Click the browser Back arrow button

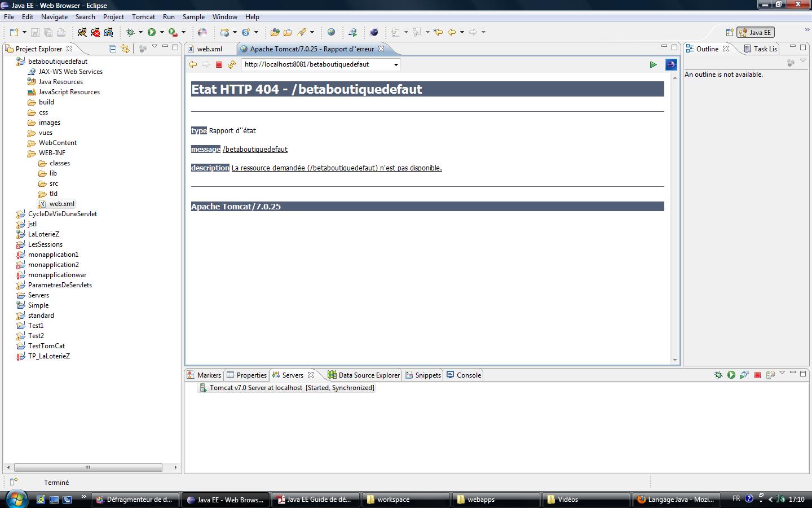(193, 64)
